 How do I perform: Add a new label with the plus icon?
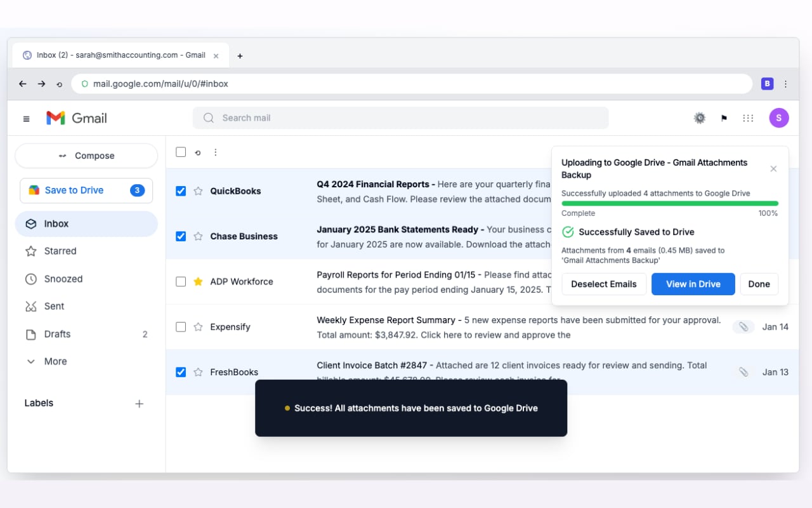pos(139,403)
